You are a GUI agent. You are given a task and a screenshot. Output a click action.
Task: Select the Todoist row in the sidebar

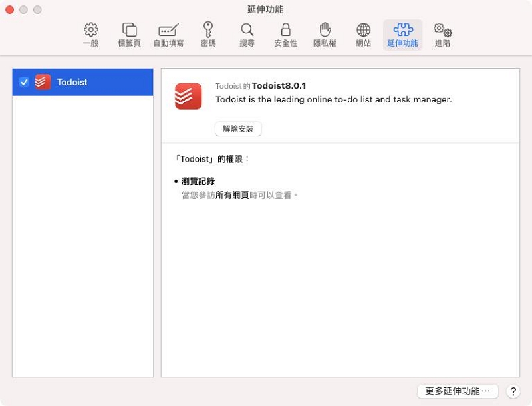pyautogui.click(x=82, y=82)
